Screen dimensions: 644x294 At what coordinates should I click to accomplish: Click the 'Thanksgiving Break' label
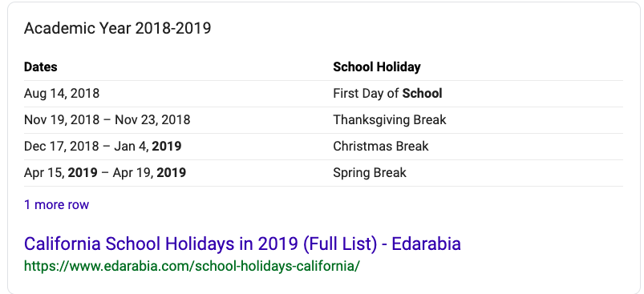(x=389, y=119)
